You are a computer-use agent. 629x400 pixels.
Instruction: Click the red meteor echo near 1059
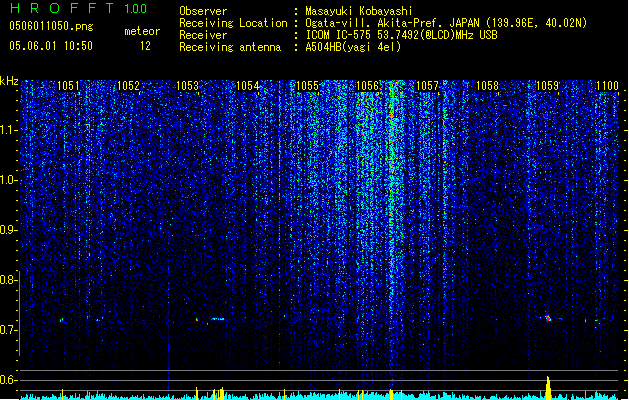coord(548,319)
